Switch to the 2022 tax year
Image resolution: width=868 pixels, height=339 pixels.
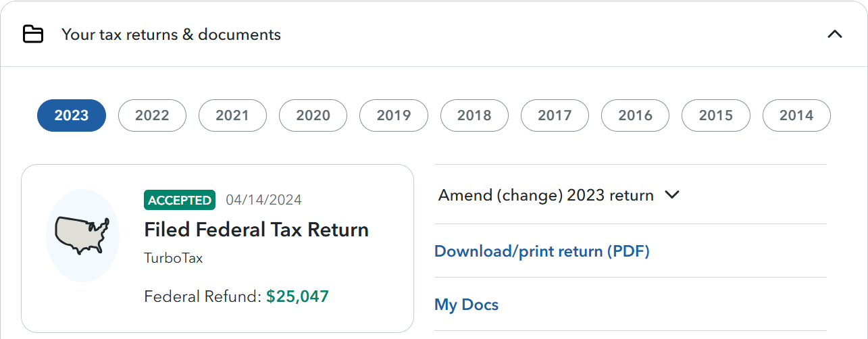pyautogui.click(x=152, y=115)
